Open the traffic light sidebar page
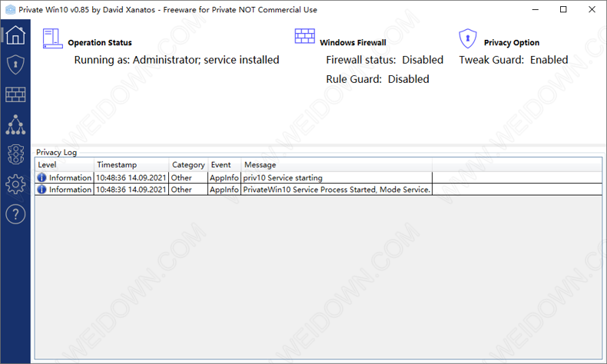607x364 pixels. point(15,154)
